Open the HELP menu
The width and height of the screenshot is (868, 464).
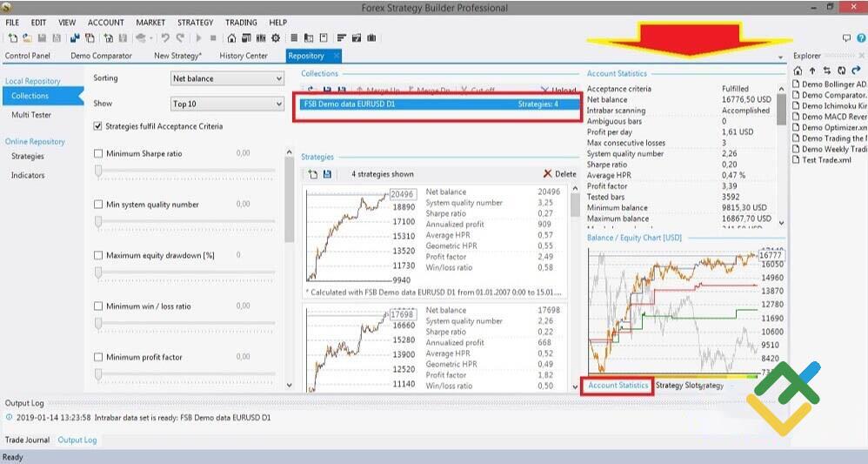coord(278,23)
